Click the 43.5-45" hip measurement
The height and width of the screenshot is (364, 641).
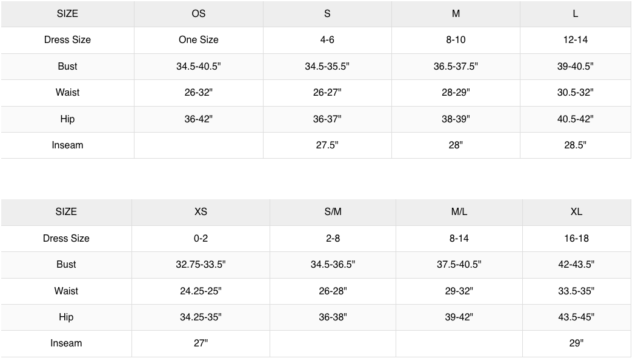coord(576,317)
